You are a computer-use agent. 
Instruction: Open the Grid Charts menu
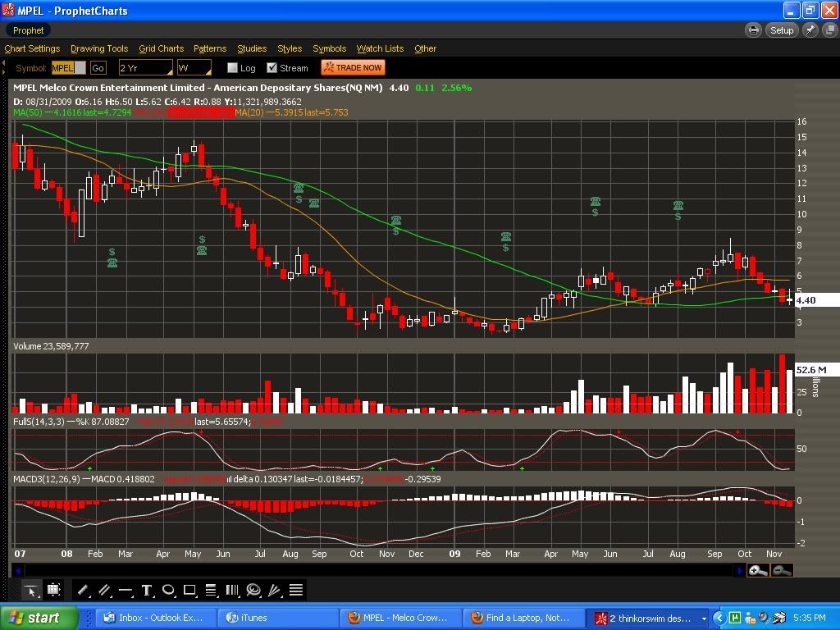coord(162,48)
